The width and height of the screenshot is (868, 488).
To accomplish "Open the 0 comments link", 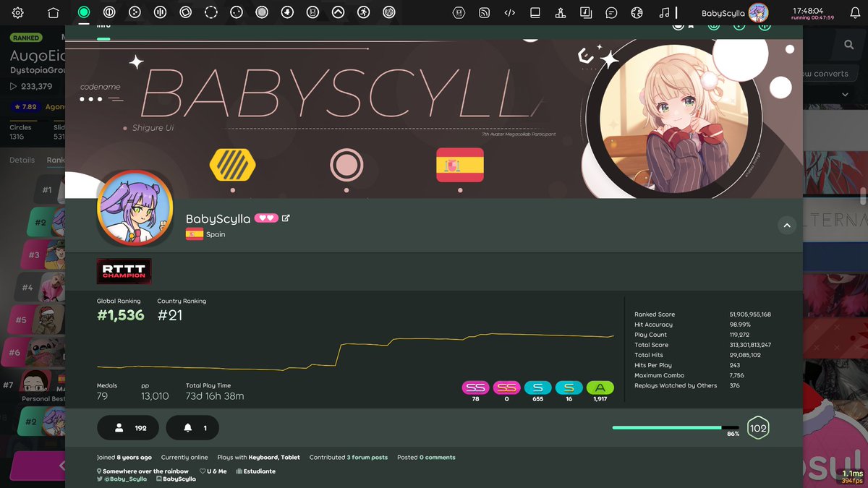I will (x=437, y=457).
